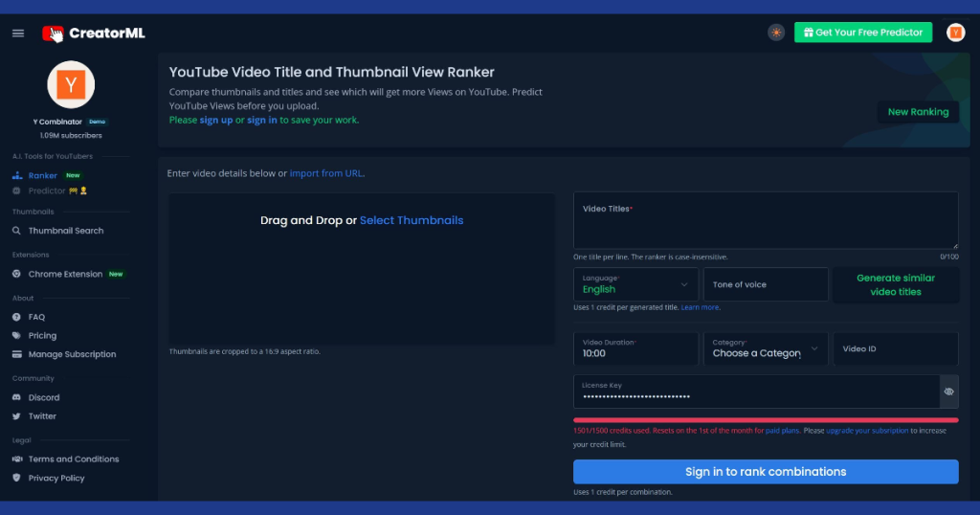
Task: Open the Predictor sidebar item
Action: point(47,190)
